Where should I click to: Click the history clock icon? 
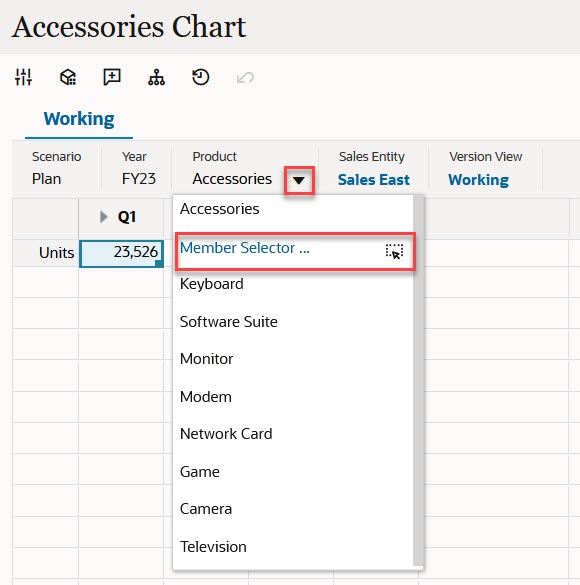coord(201,77)
